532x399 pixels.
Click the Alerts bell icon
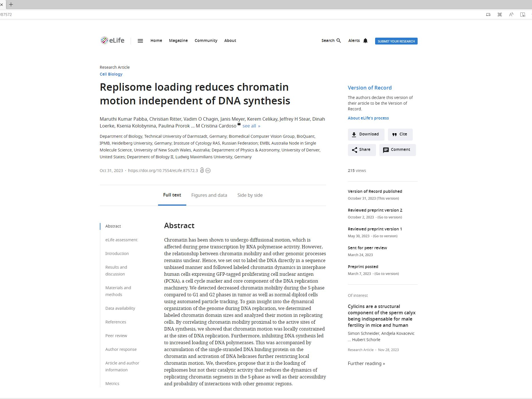(x=365, y=40)
